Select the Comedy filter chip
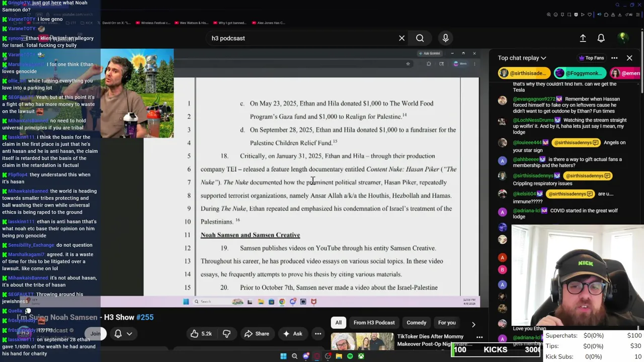The height and width of the screenshot is (362, 644). click(x=416, y=323)
